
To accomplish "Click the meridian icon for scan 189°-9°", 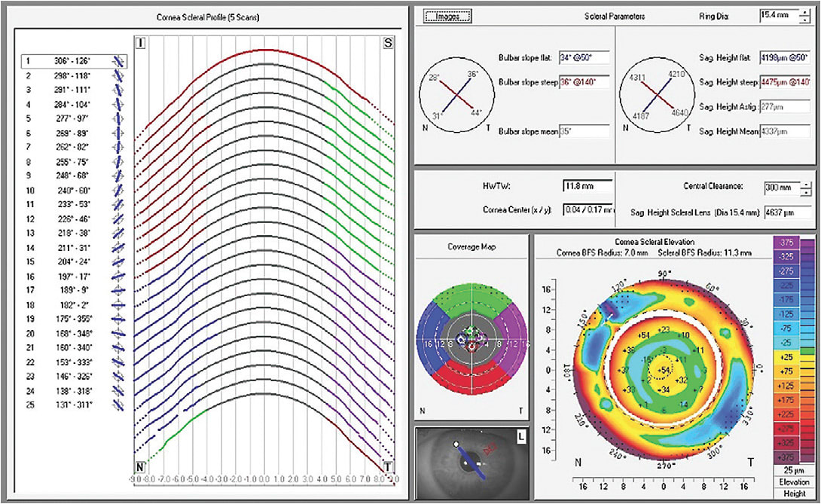I will tap(119, 290).
